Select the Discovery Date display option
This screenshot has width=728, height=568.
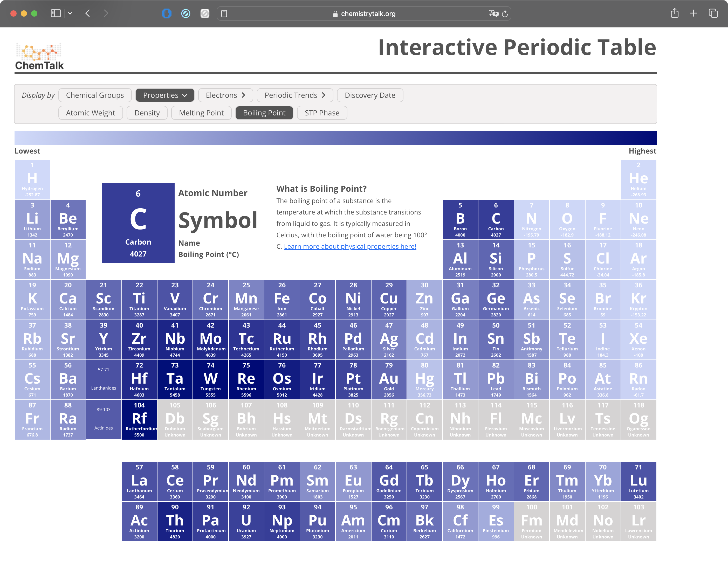pos(370,95)
